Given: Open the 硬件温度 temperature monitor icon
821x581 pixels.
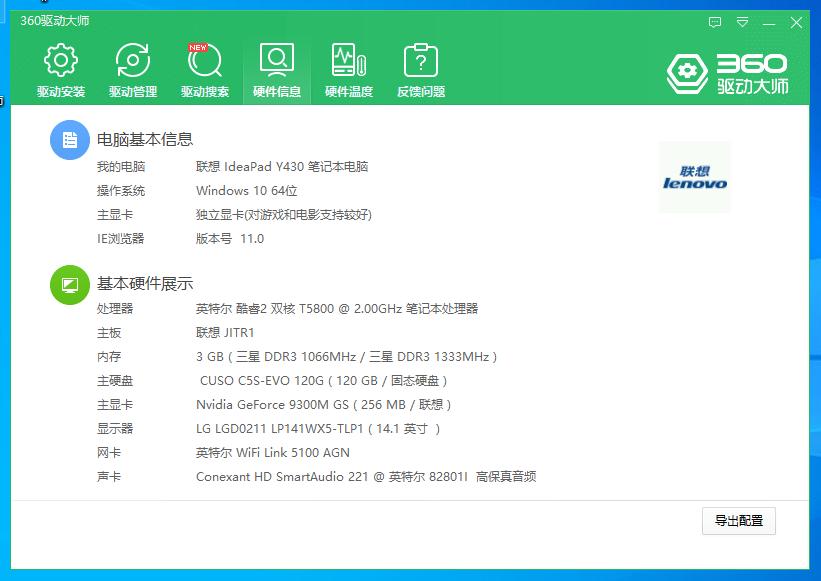Looking at the screenshot, I should tap(348, 60).
